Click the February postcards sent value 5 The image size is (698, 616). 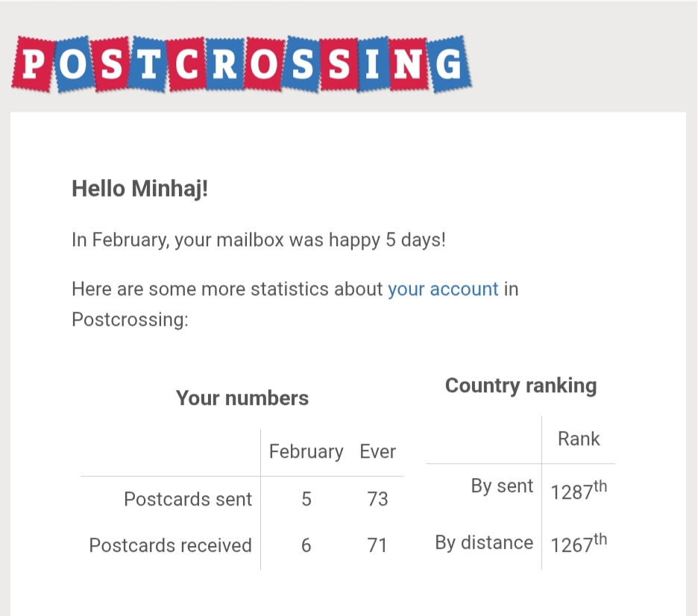pyautogui.click(x=306, y=499)
